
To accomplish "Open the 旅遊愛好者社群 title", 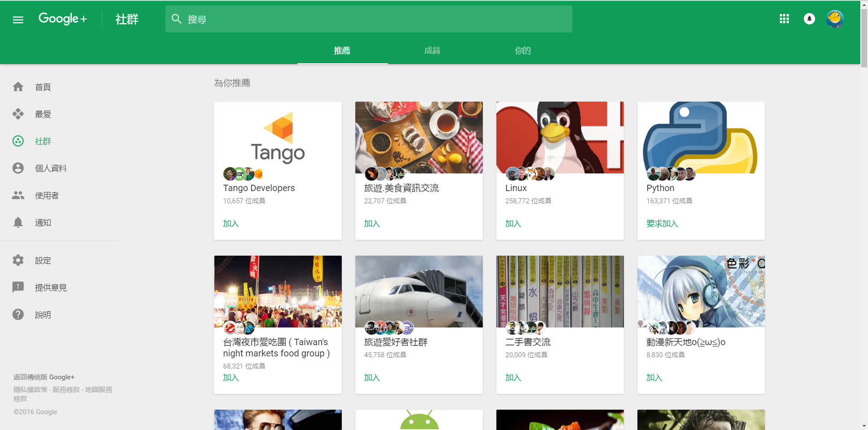I will click(396, 342).
